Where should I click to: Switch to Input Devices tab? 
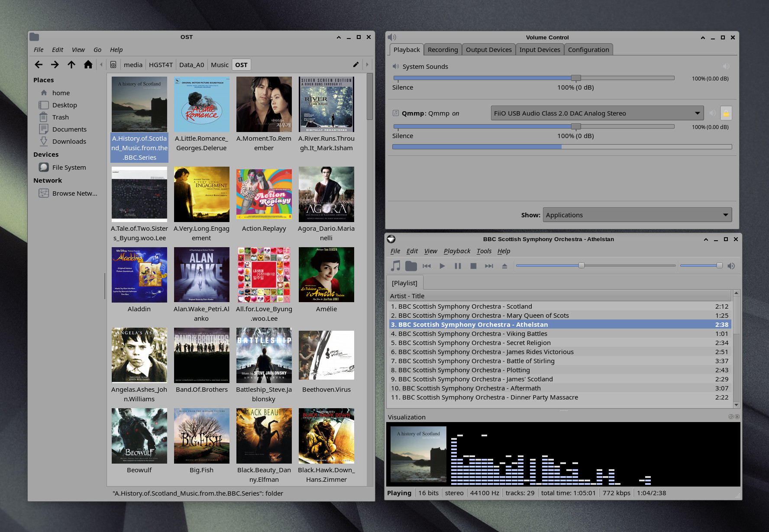click(x=540, y=50)
